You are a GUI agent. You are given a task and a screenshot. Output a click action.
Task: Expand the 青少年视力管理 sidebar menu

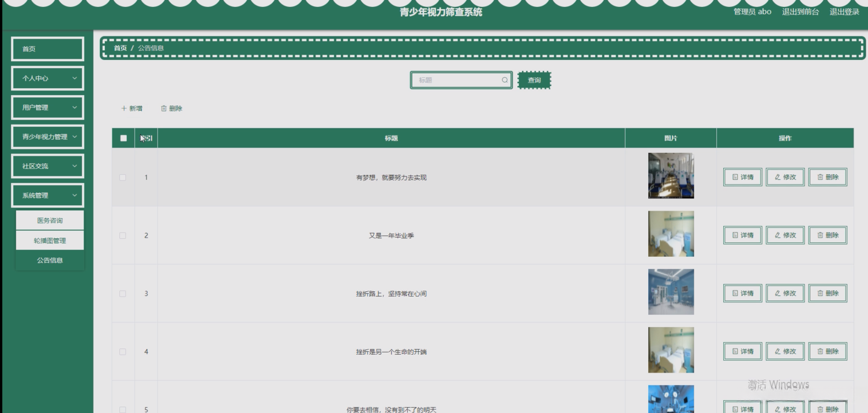point(48,137)
